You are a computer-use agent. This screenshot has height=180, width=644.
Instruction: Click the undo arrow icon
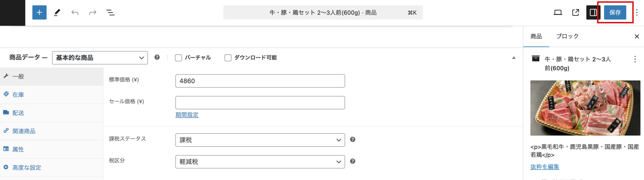point(75,12)
